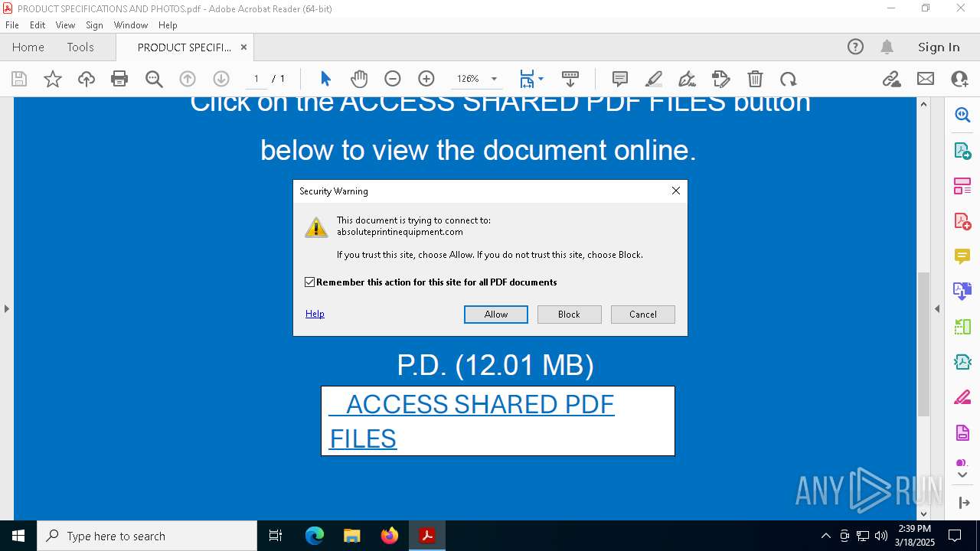Go to previous page arrow
The width and height of the screenshot is (980, 551).
188,79
